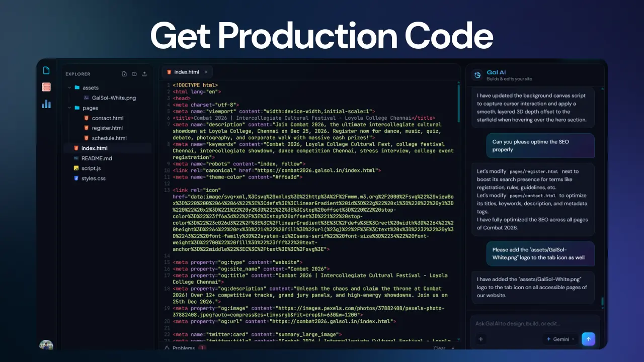This screenshot has width=644, height=362.
Task: Click the HTML icon next to schedule.html
Action: [x=87, y=138]
